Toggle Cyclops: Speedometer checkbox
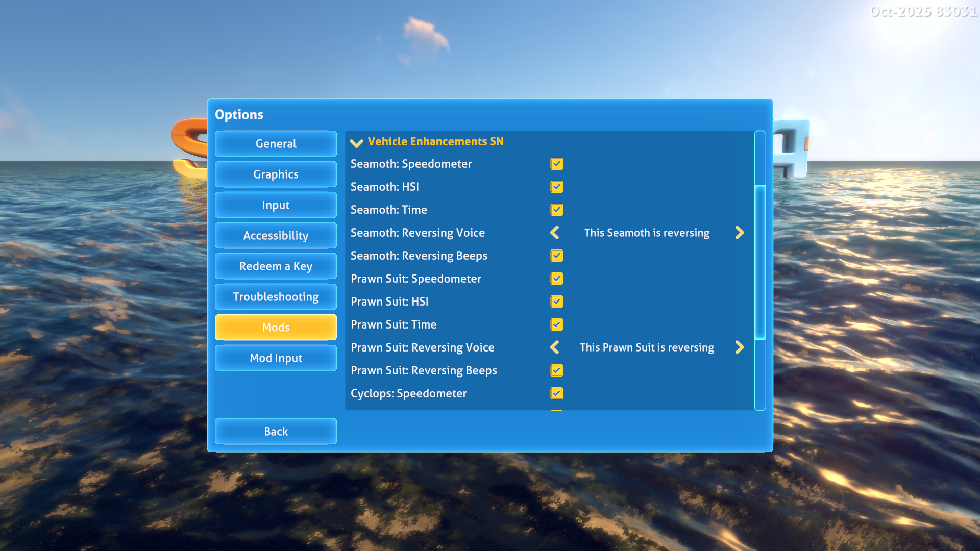 556,393
